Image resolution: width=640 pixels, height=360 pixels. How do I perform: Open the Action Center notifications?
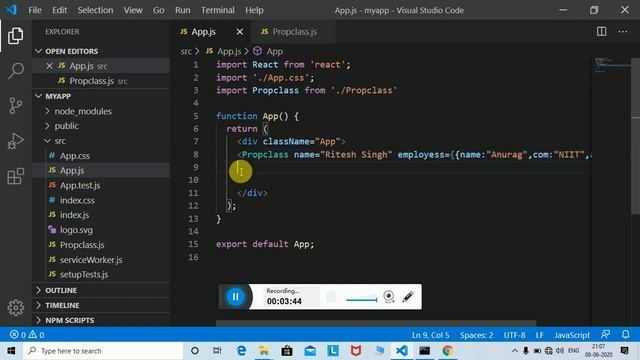[x=624, y=351]
